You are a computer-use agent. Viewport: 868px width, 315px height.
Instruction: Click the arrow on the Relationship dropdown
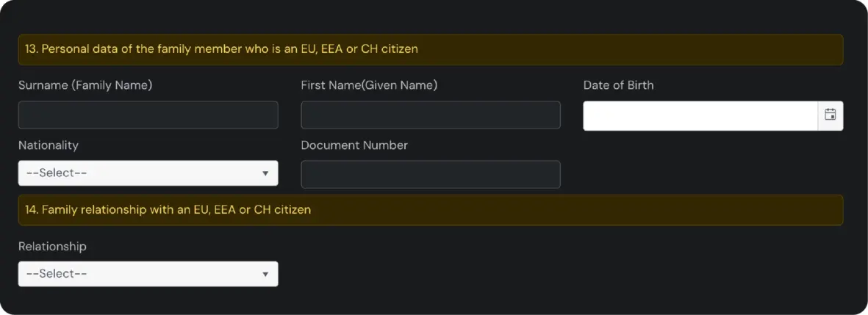pyautogui.click(x=265, y=274)
